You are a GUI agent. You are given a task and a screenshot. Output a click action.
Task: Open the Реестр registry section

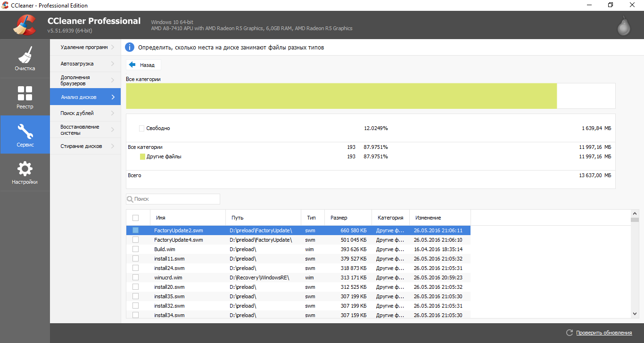[25, 97]
